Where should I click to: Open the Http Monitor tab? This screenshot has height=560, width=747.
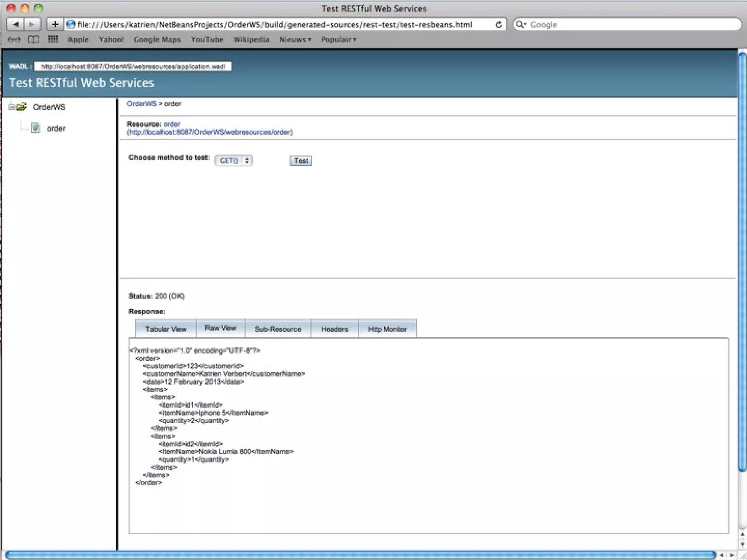pyautogui.click(x=387, y=329)
